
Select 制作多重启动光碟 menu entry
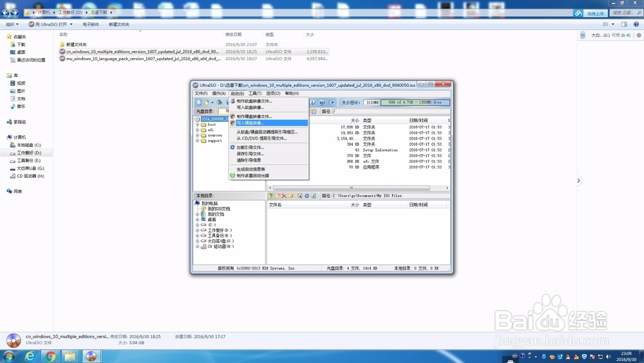269,175
